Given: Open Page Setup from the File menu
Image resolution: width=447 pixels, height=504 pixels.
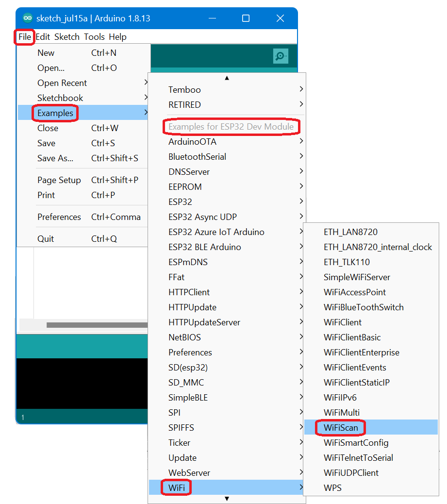Looking at the screenshot, I should pyautogui.click(x=83, y=180).
